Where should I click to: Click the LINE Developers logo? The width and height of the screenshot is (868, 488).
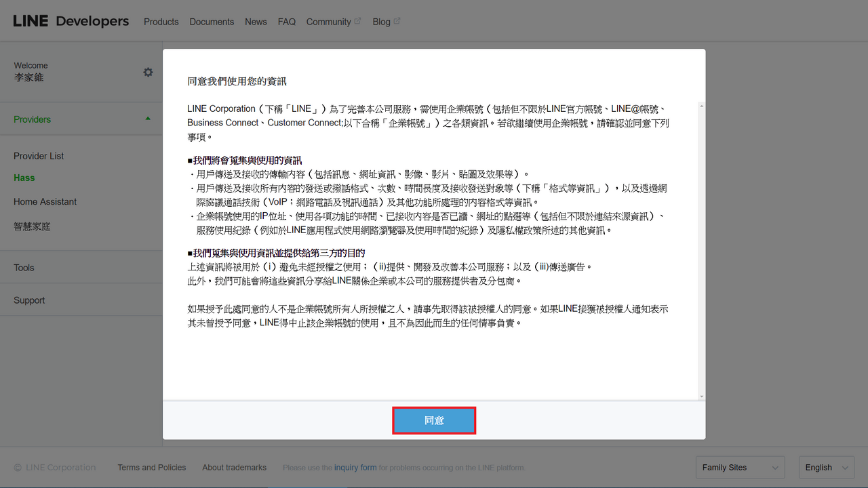[x=71, y=21]
